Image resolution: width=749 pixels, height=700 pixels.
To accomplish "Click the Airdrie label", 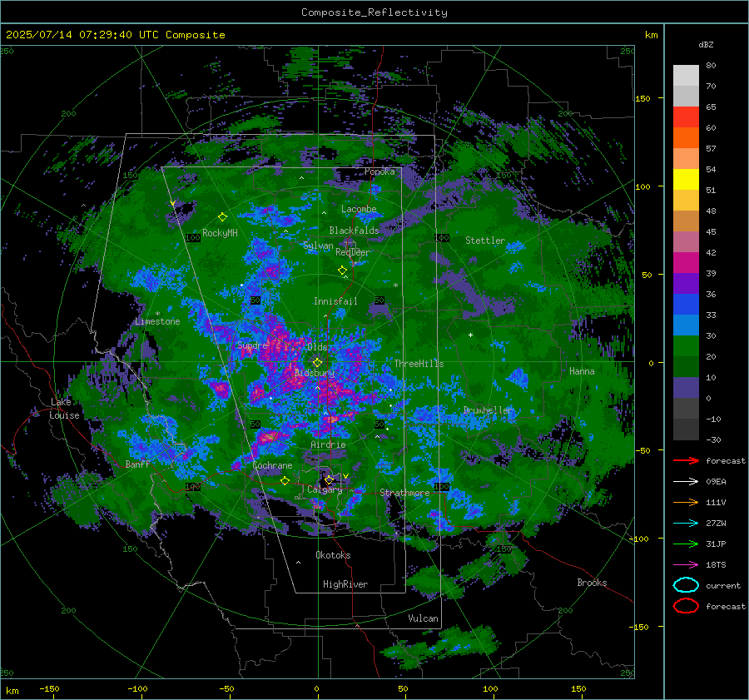I will [x=328, y=444].
